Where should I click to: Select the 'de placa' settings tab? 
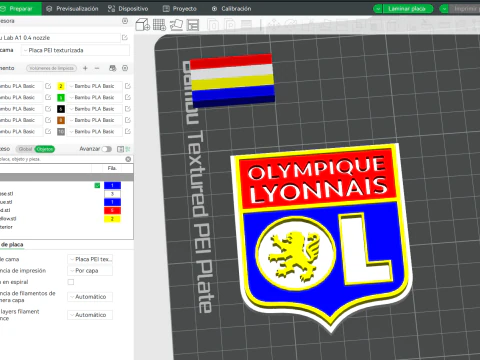click(x=12, y=245)
